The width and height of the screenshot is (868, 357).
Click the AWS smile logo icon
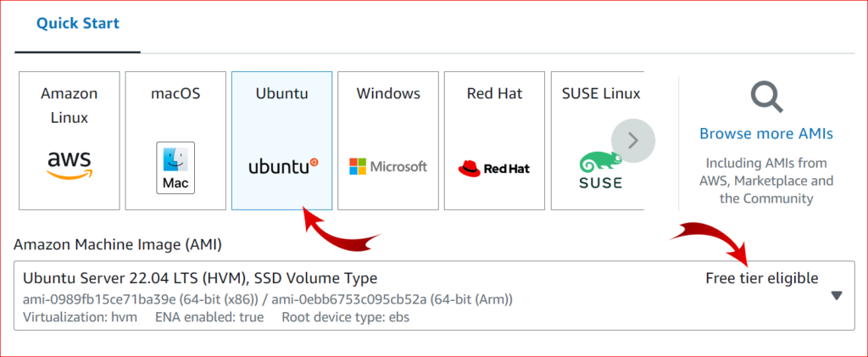pyautogui.click(x=70, y=165)
